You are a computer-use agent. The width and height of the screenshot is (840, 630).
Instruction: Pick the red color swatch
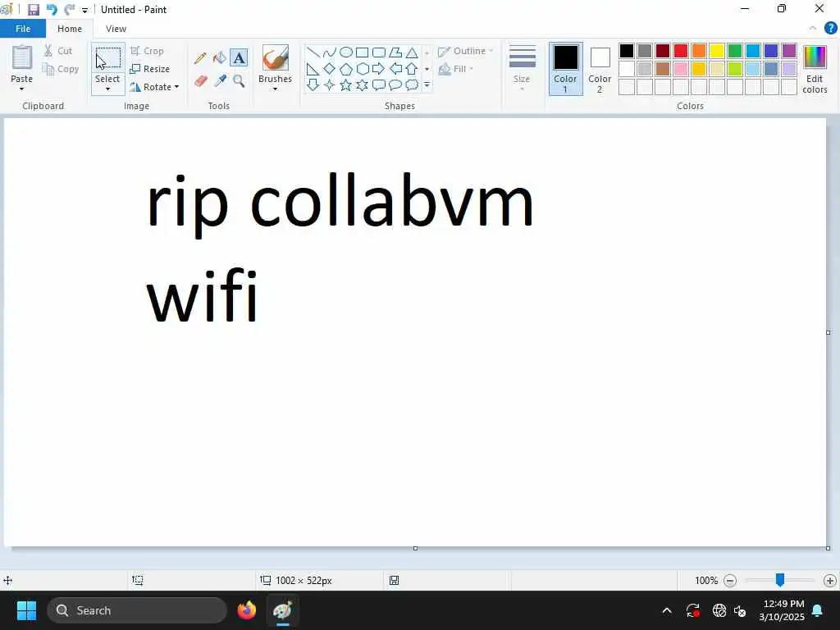[681, 51]
